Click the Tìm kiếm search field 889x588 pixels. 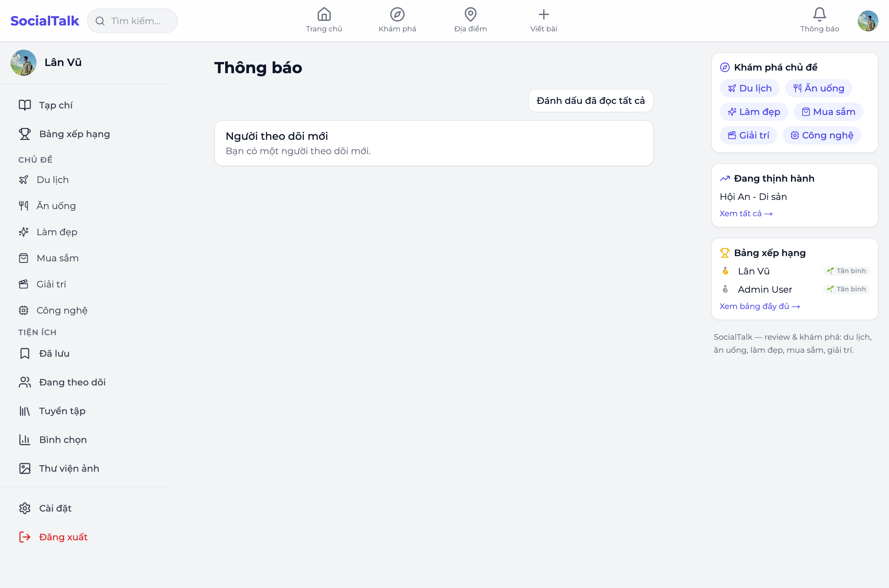click(132, 21)
